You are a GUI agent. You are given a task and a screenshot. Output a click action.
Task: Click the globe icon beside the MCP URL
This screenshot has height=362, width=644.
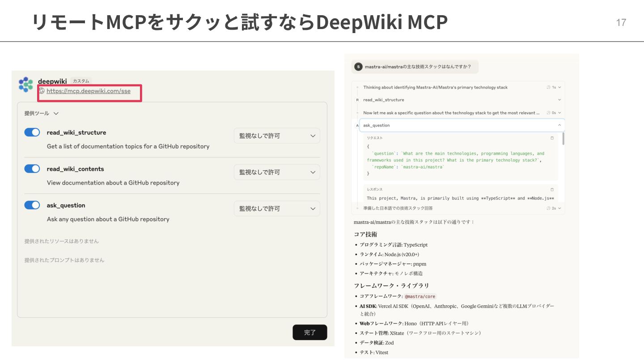[42, 91]
